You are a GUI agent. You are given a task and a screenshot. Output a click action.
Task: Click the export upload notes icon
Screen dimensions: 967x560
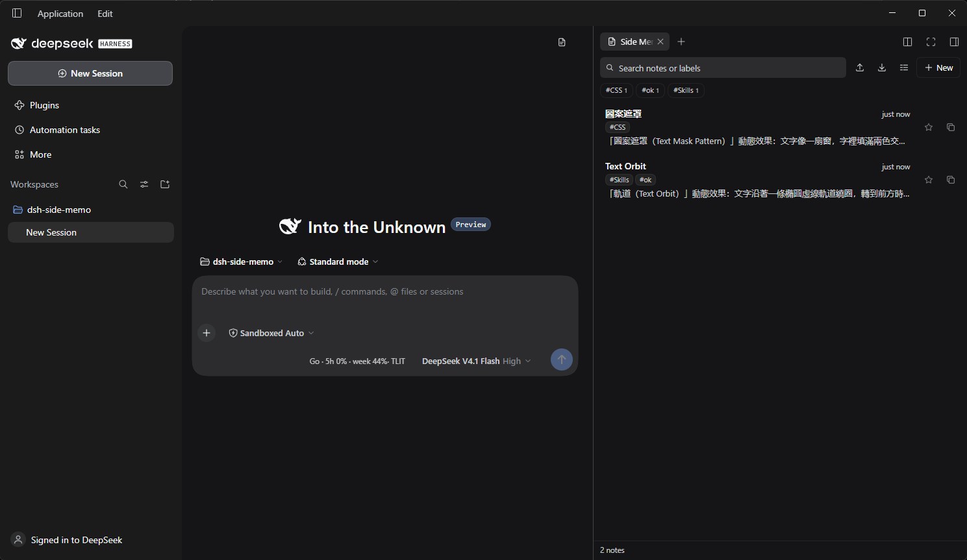point(860,67)
